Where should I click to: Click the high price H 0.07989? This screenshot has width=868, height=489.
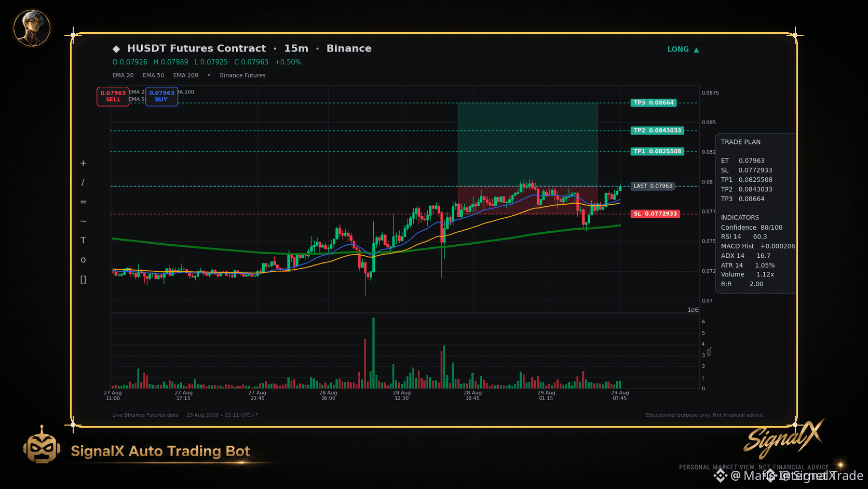tap(171, 62)
